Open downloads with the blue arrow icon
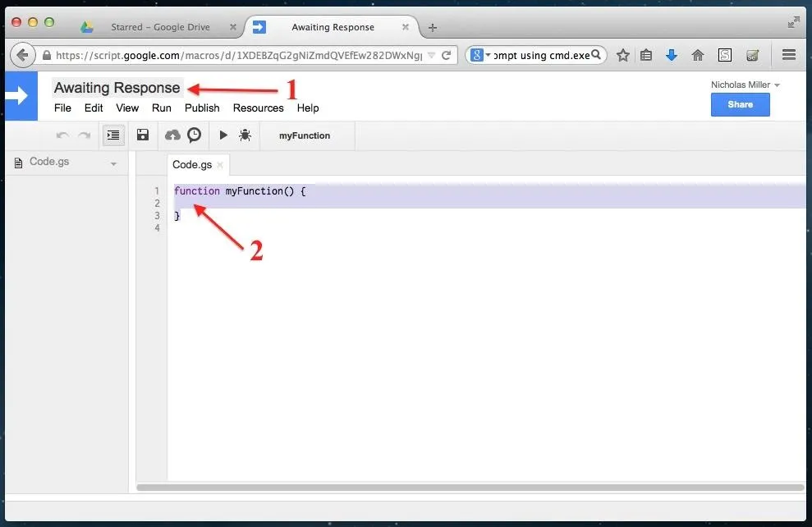The image size is (812, 527). tap(672, 55)
